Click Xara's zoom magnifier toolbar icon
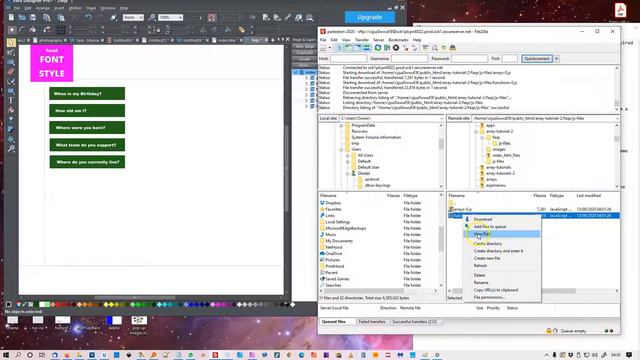This screenshot has height=360, width=640. (152, 18)
